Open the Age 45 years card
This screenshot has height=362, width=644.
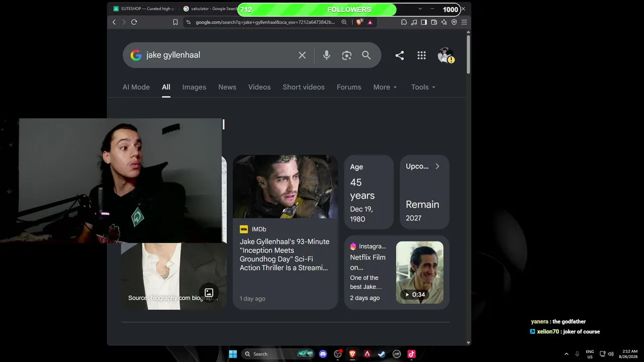[x=369, y=192]
